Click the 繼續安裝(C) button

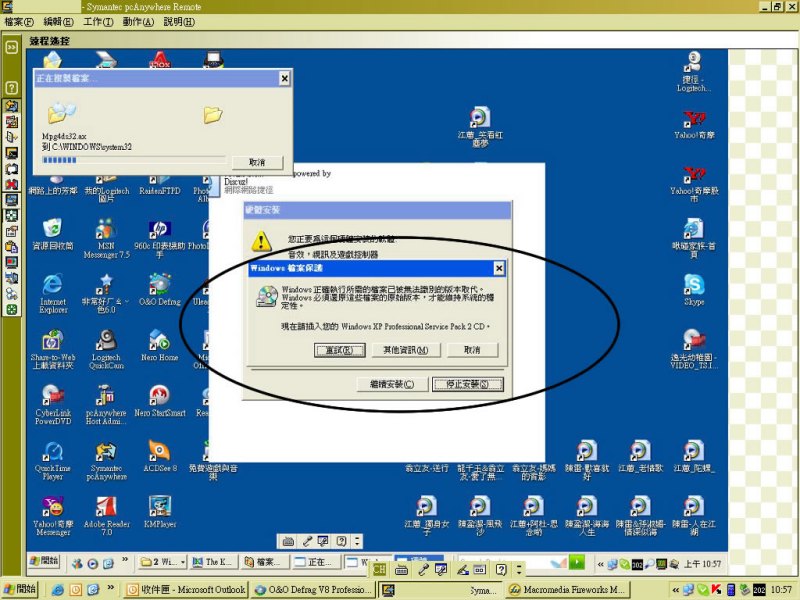pos(392,384)
